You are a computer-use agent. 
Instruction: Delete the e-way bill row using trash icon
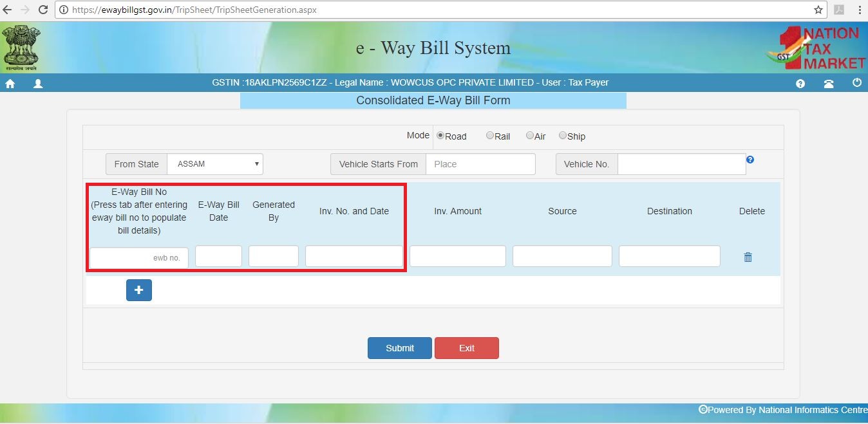pyautogui.click(x=747, y=256)
